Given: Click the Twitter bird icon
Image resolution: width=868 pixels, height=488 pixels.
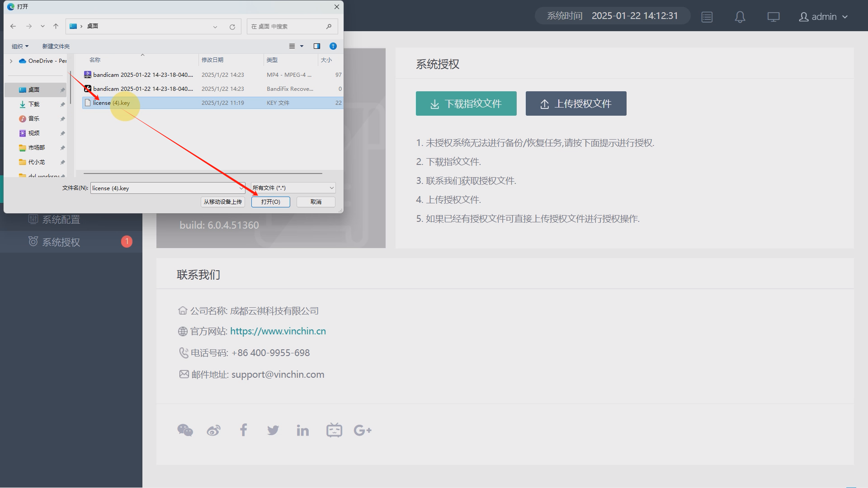Looking at the screenshot, I should 273,430.
